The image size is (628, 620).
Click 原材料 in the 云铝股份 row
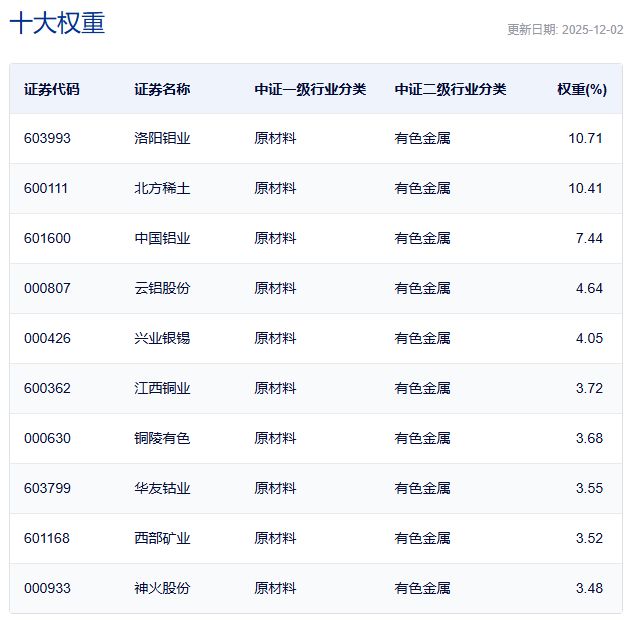(275, 288)
